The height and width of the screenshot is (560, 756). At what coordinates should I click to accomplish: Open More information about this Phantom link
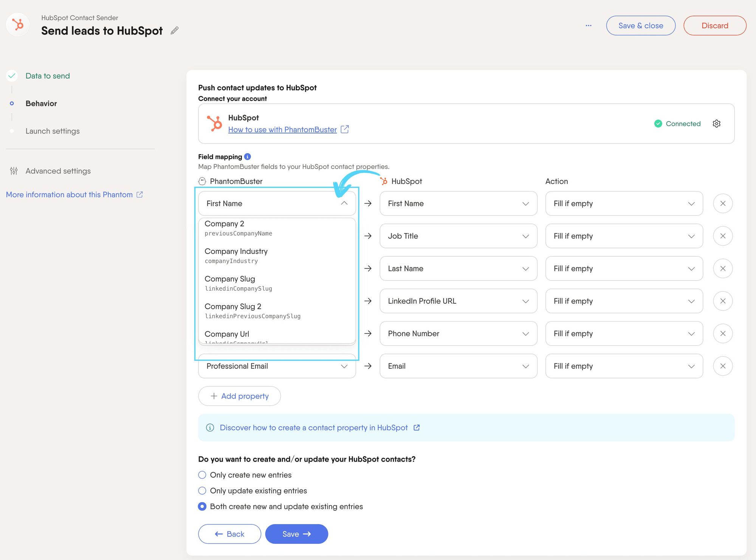pos(69,194)
